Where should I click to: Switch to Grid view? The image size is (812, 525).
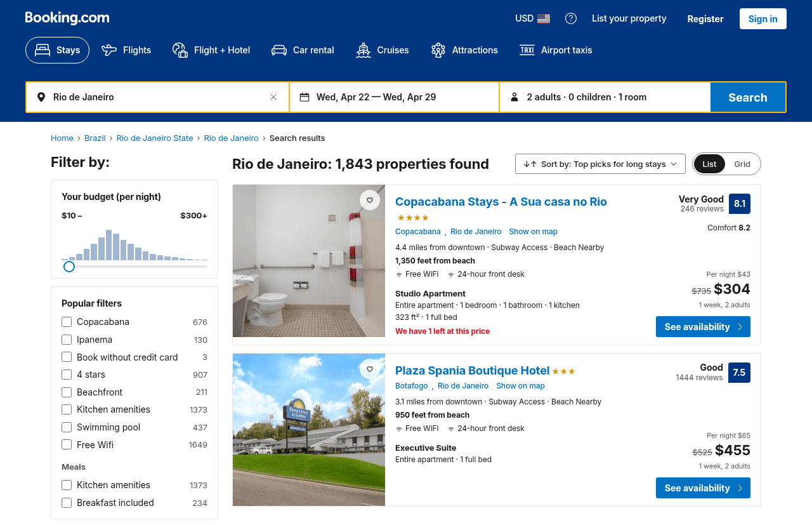(742, 164)
